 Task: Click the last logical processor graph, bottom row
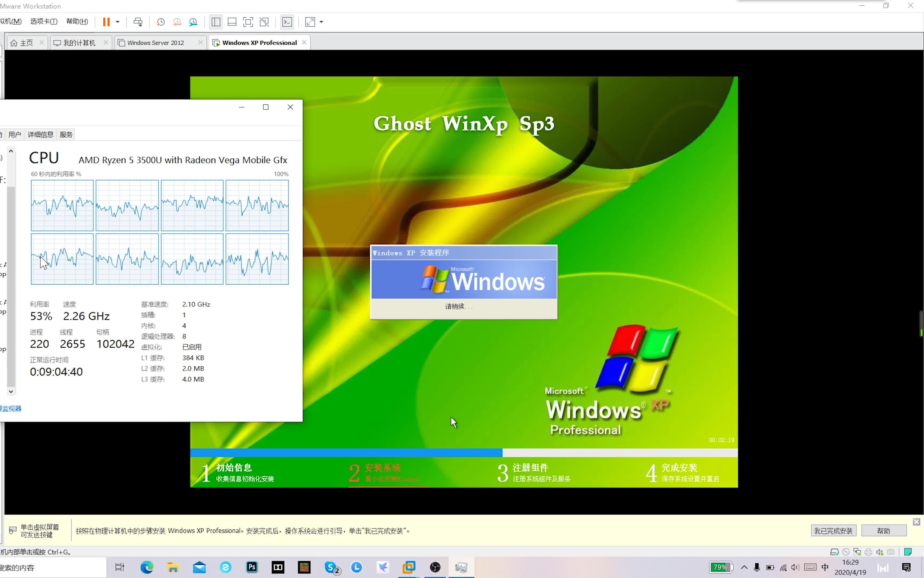click(257, 259)
